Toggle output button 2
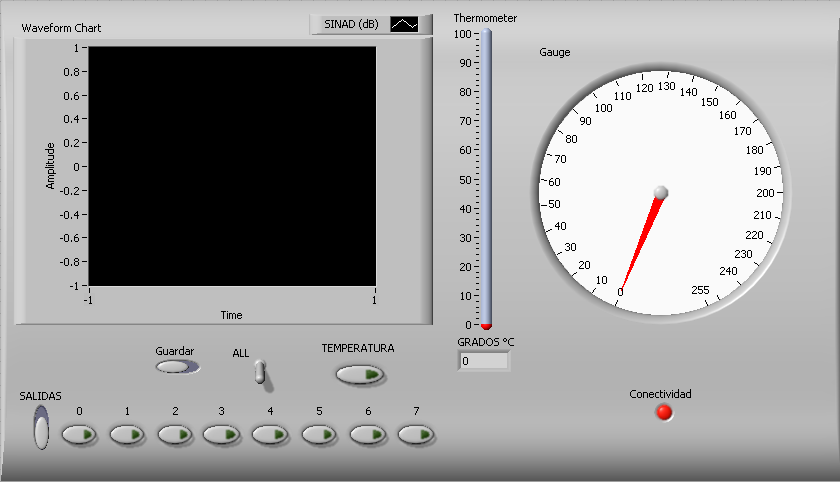The image size is (840, 482). pyautogui.click(x=176, y=435)
